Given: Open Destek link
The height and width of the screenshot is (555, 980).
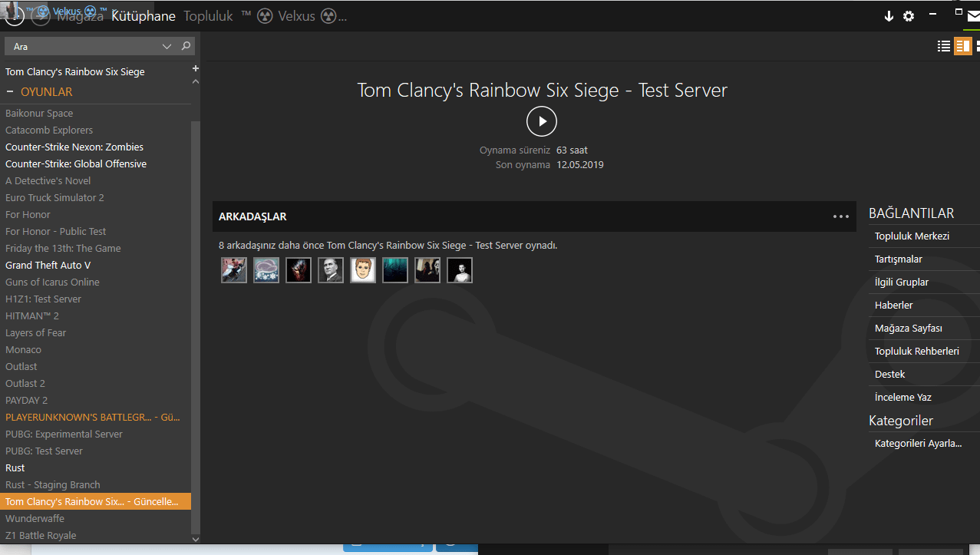Looking at the screenshot, I should point(889,374).
